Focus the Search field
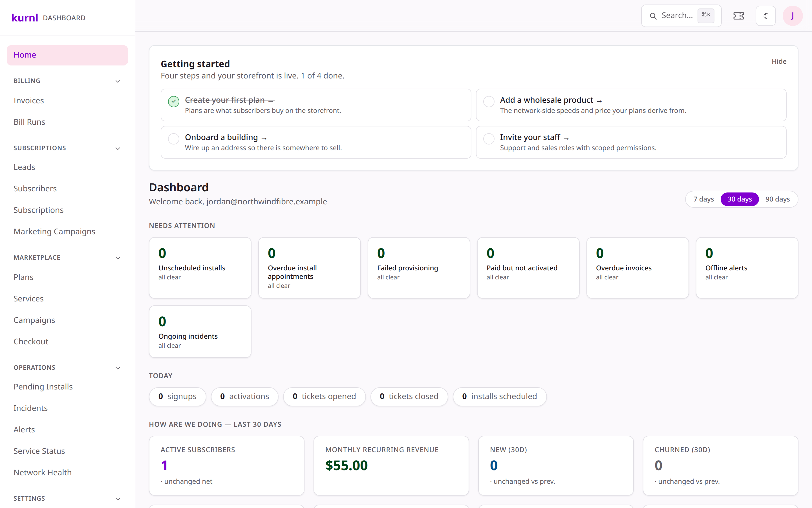This screenshot has width=812, height=508. coord(681,16)
